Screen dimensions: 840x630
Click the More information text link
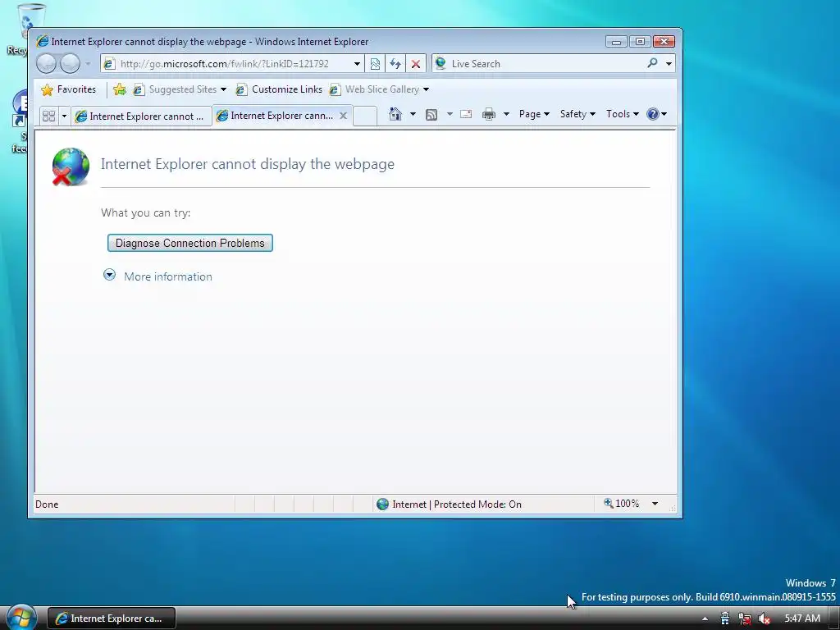click(x=168, y=276)
